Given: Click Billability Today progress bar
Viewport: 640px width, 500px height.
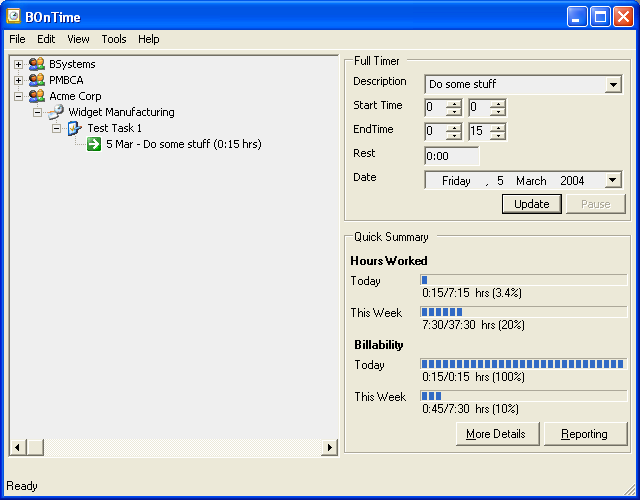Looking at the screenshot, I should [524, 364].
